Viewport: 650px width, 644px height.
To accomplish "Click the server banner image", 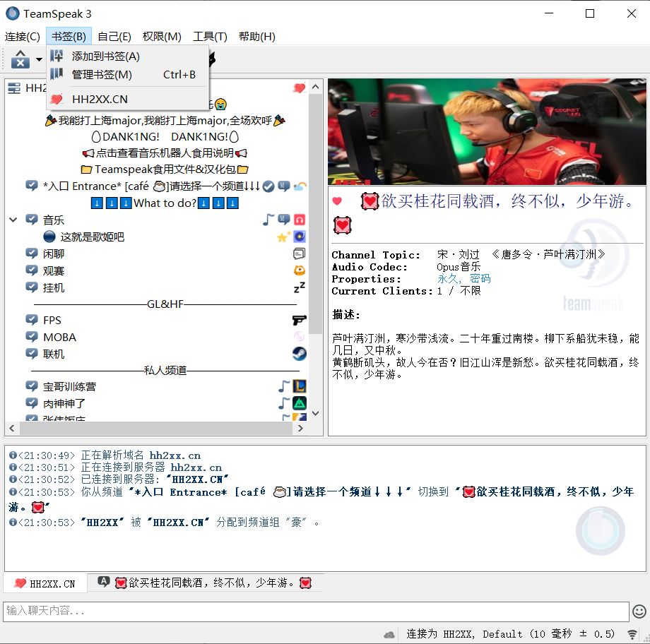I will 487,131.
